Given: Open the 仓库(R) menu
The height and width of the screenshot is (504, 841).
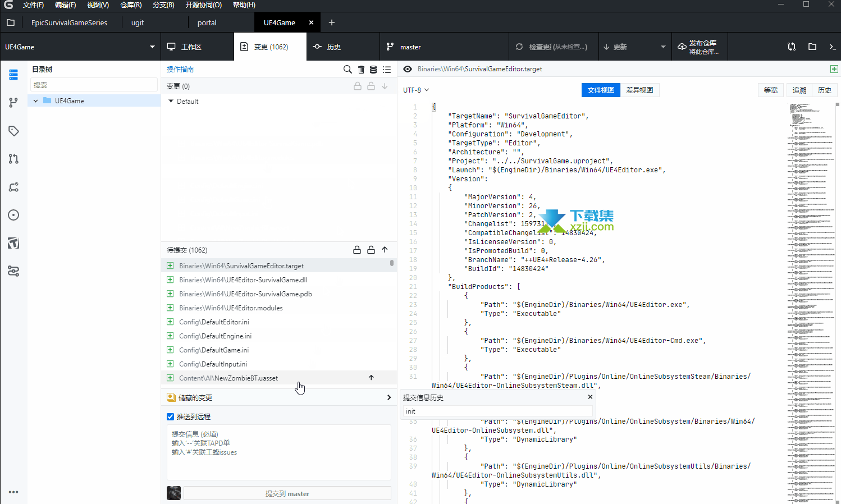Looking at the screenshot, I should pyautogui.click(x=131, y=5).
